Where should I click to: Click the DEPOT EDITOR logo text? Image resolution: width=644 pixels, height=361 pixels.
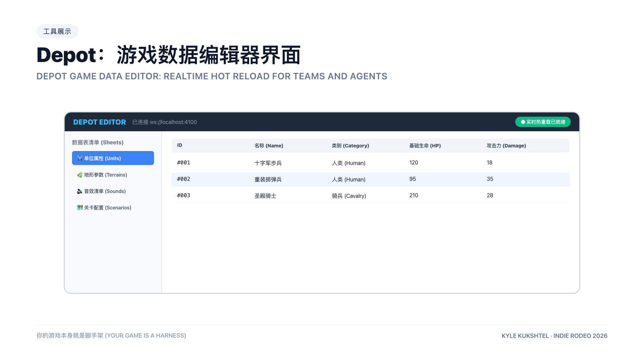pos(99,122)
